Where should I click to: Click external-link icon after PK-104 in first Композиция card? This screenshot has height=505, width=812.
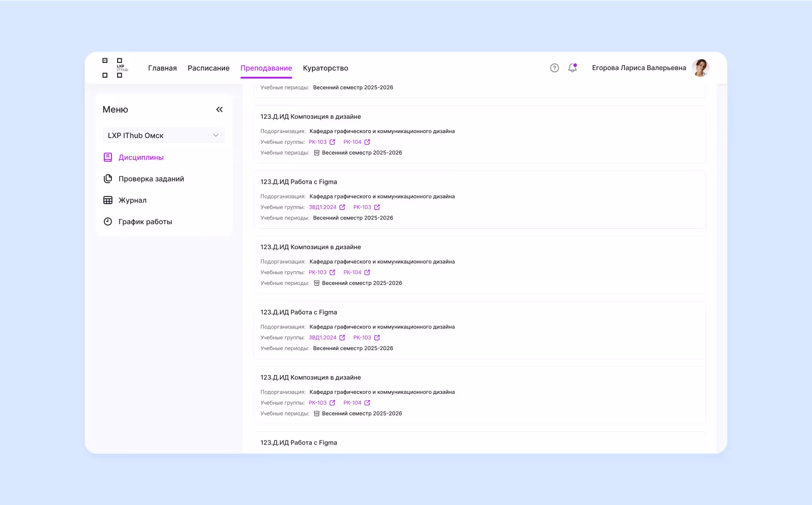(367, 142)
